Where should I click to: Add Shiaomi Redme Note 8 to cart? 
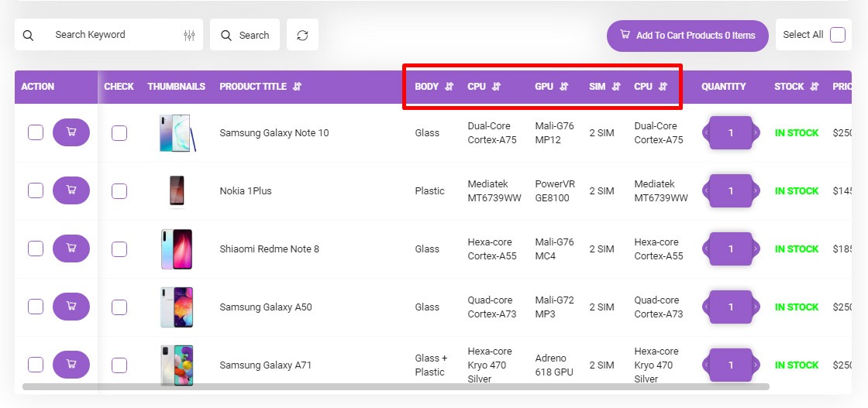71,249
